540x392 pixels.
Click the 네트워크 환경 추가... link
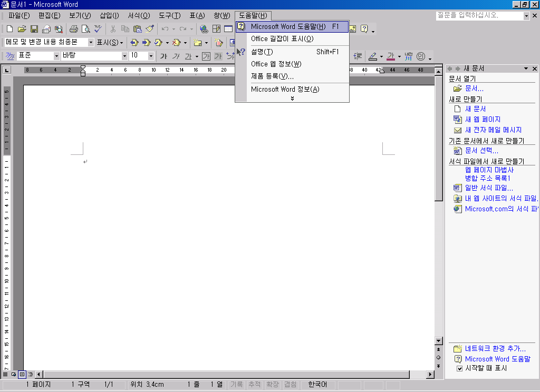(x=495, y=349)
